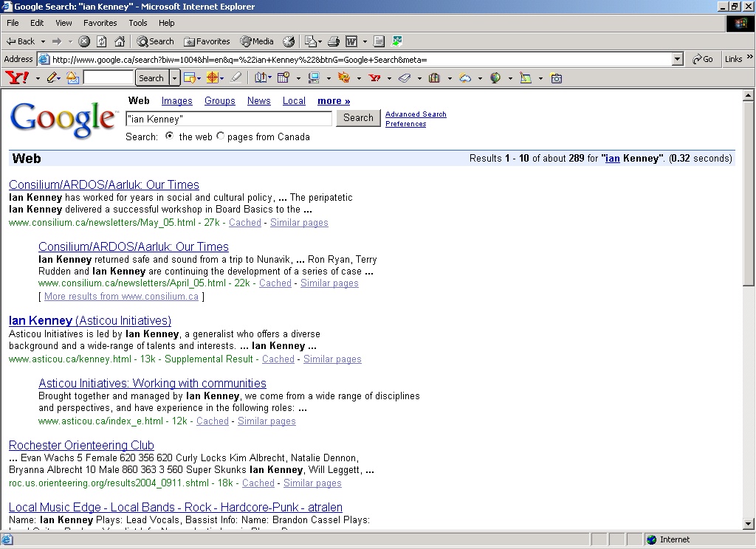The image size is (756, 549).
Task: Click the highlighter icon on Yahoo toolbar
Action: tap(236, 77)
